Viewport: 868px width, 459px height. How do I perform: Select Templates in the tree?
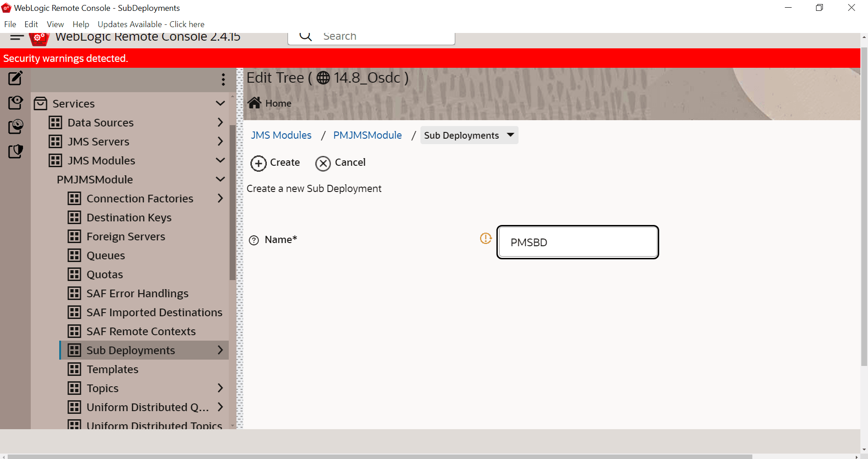pos(113,370)
